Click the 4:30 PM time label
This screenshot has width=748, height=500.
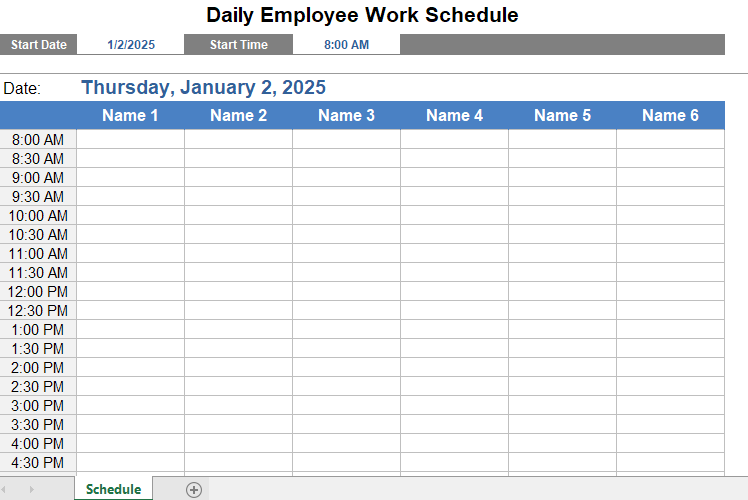38,462
